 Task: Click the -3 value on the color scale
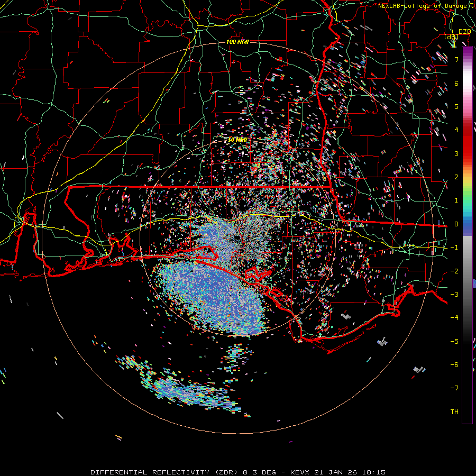pyautogui.click(x=454, y=295)
